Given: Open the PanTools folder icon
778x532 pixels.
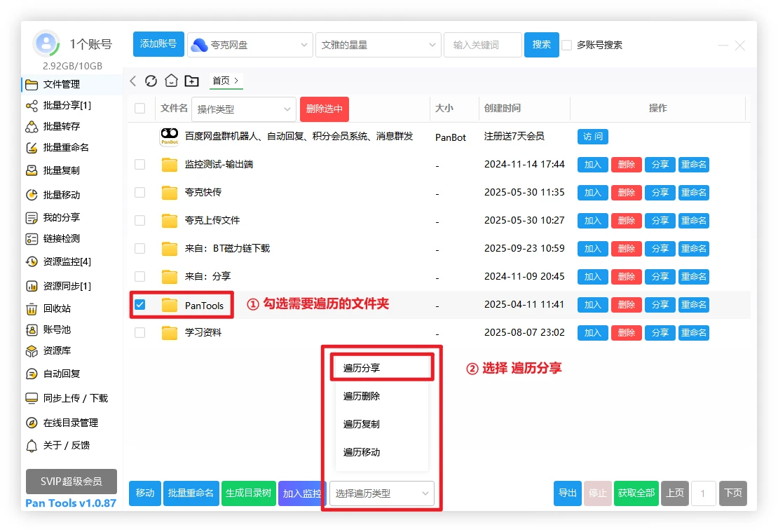Looking at the screenshot, I should (170, 305).
